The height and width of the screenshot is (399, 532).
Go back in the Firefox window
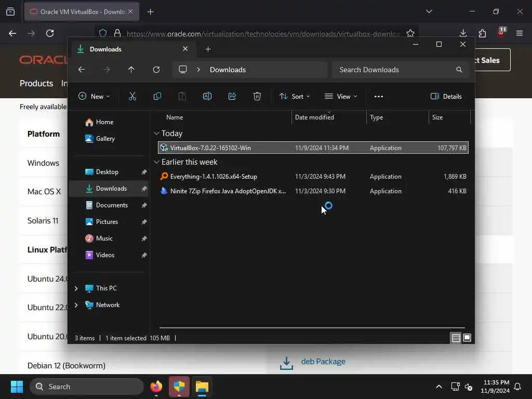click(x=12, y=33)
